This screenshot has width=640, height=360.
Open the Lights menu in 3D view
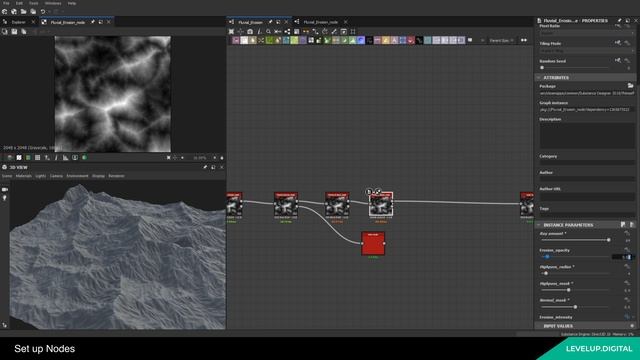pos(40,176)
